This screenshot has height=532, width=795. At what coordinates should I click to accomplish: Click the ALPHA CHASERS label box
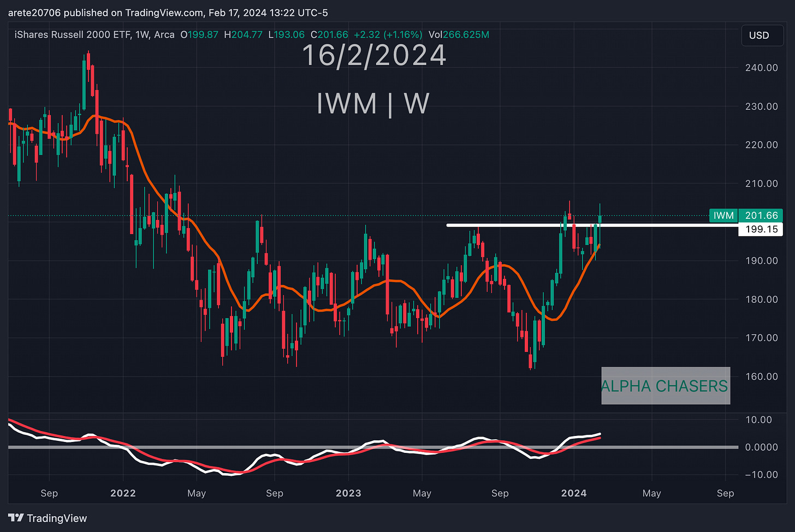(666, 386)
